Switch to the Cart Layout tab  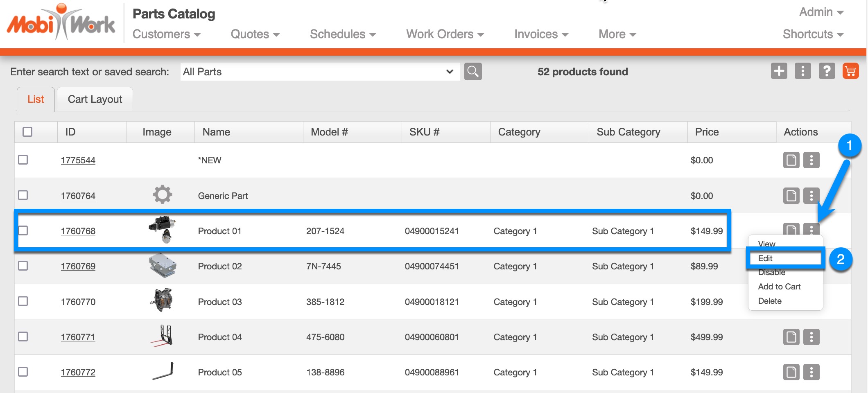pyautogui.click(x=95, y=99)
